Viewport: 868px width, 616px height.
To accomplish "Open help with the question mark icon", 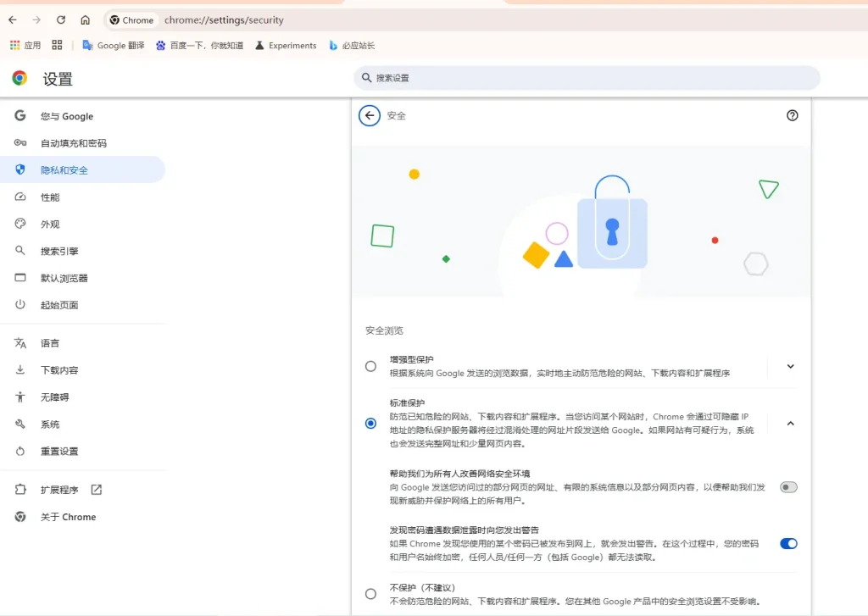I will click(x=793, y=115).
